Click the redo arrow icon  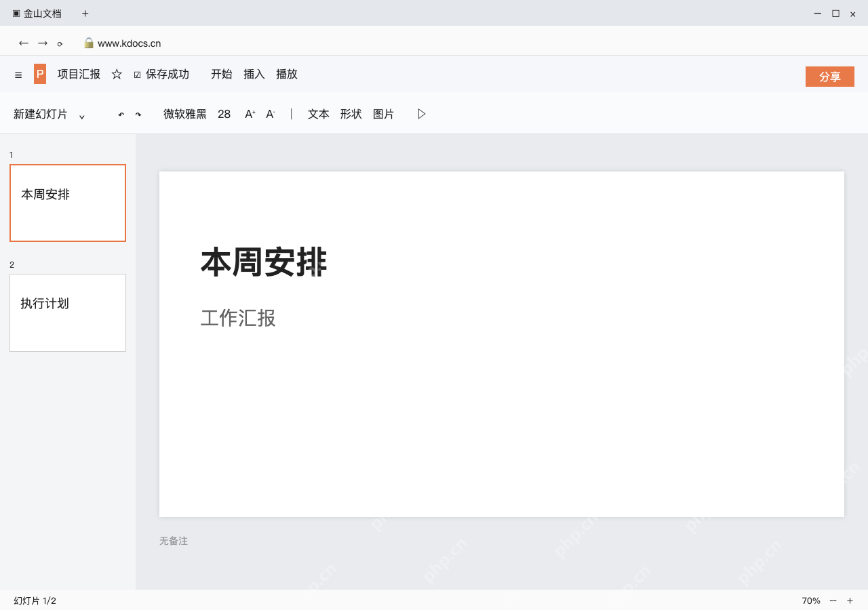coord(138,115)
